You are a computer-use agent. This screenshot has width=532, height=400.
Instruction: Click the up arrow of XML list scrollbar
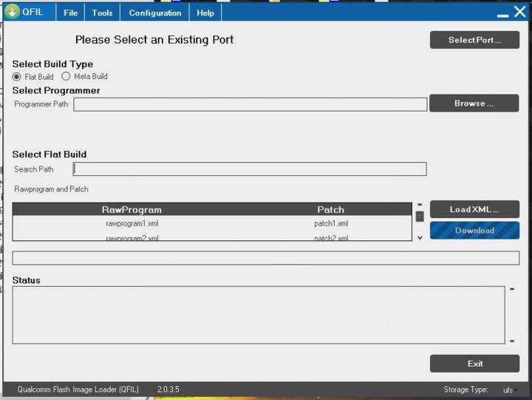420,204
